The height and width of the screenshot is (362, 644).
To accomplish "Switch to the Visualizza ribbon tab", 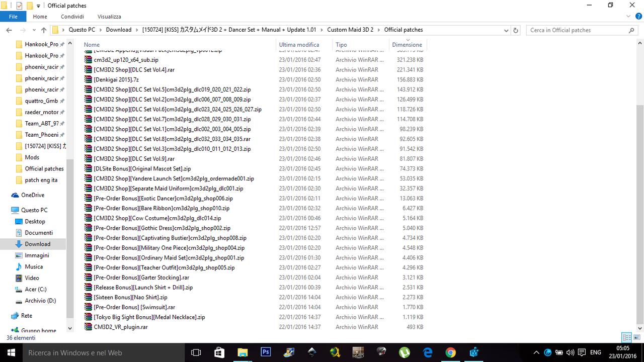I will pos(109,16).
